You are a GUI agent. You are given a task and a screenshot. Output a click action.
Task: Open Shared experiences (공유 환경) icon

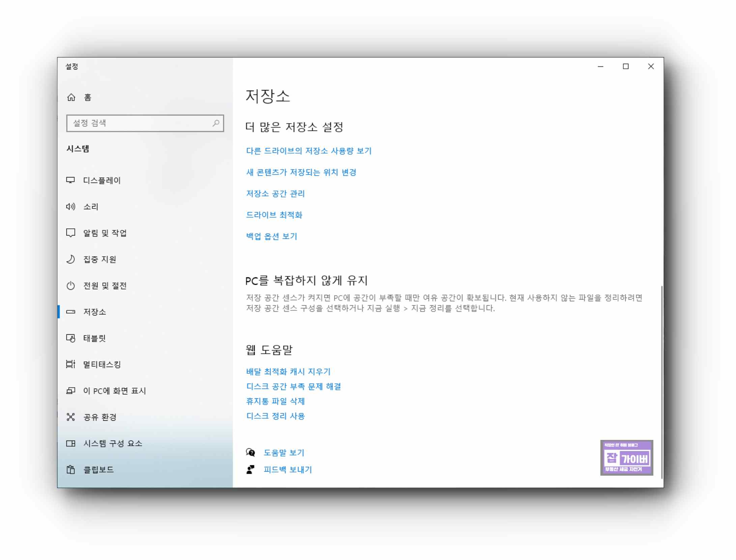click(x=70, y=417)
